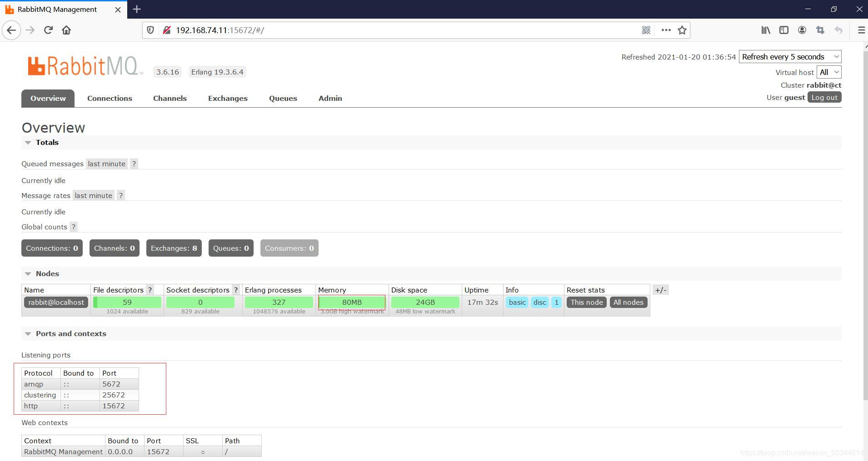Open the Refresh every 5 seconds dropdown
The height and width of the screenshot is (461, 868).
coord(790,57)
